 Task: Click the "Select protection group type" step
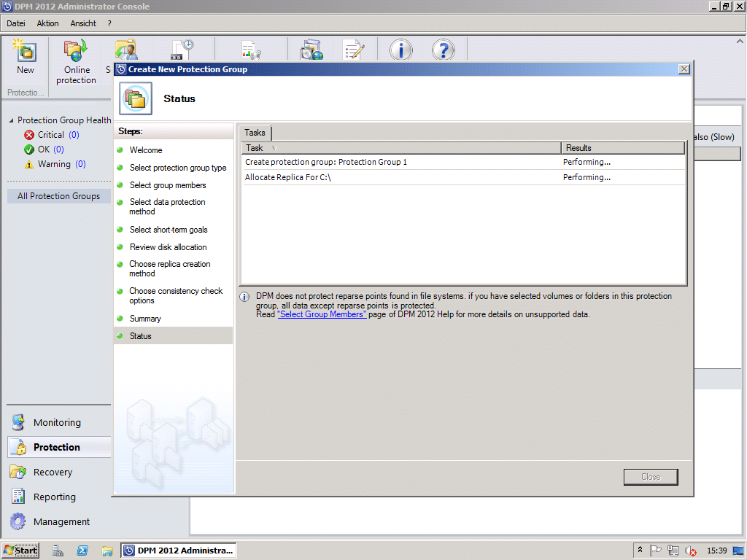point(178,168)
